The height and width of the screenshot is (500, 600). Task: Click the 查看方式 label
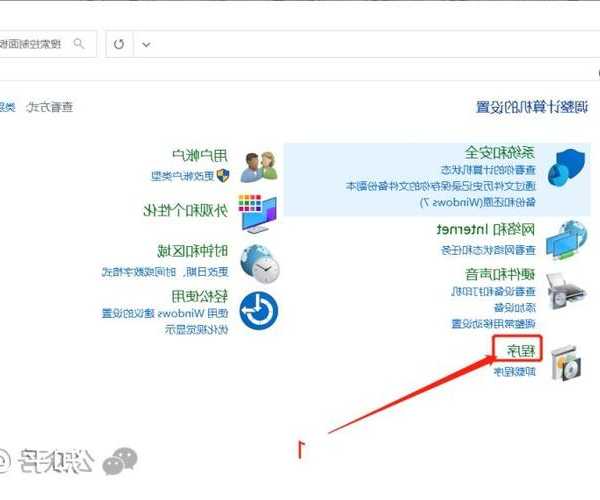pos(49,107)
